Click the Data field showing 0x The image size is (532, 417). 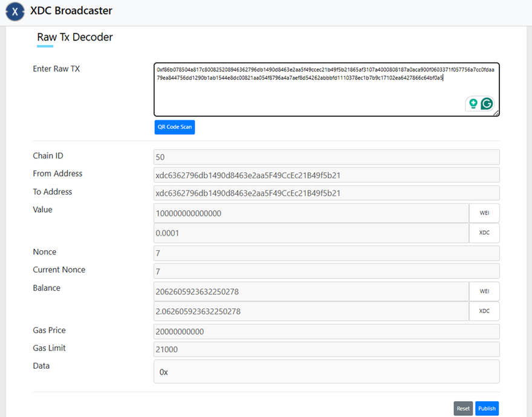[326, 372]
